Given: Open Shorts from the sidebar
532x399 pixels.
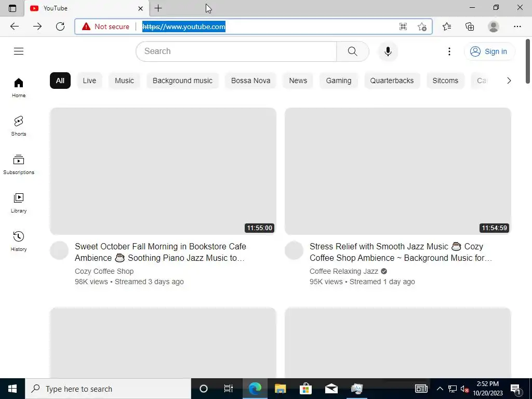Looking at the screenshot, I should point(19,126).
